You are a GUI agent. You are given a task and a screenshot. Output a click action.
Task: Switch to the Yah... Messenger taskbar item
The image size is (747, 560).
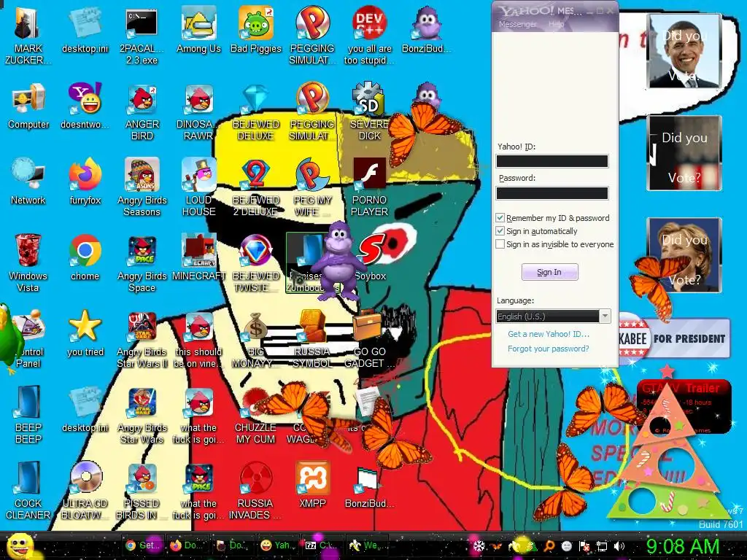pyautogui.click(x=278, y=545)
